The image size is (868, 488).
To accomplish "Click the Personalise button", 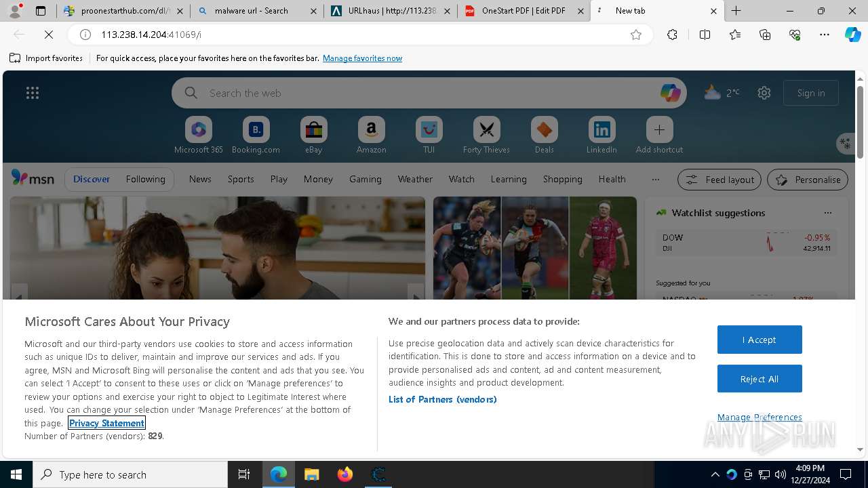I will pyautogui.click(x=808, y=180).
